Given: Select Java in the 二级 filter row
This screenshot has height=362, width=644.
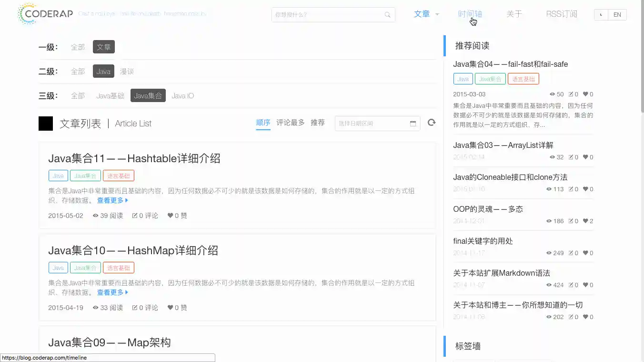Looking at the screenshot, I should click(x=103, y=71).
